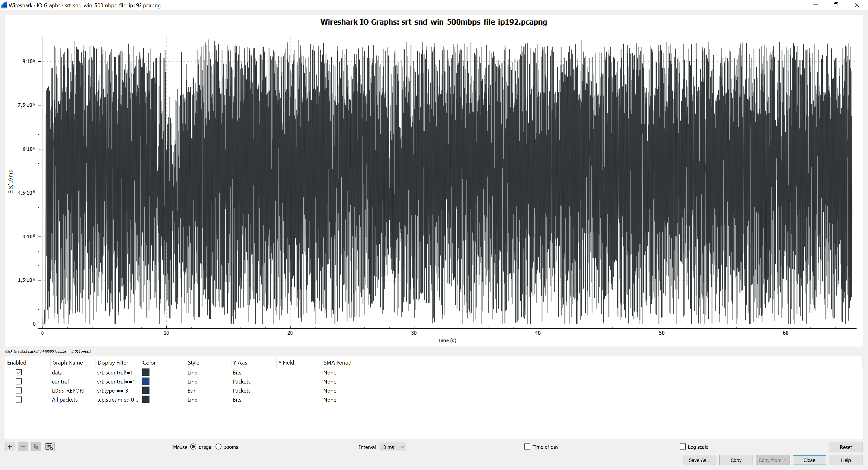Screen dimensions: 868x470
Task: Open the Interval 10 ms dropdown
Action: [392, 447]
